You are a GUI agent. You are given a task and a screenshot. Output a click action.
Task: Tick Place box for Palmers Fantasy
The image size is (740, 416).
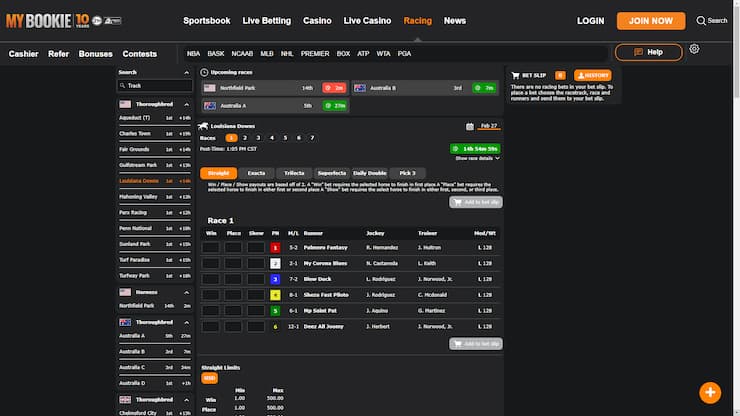tap(233, 247)
